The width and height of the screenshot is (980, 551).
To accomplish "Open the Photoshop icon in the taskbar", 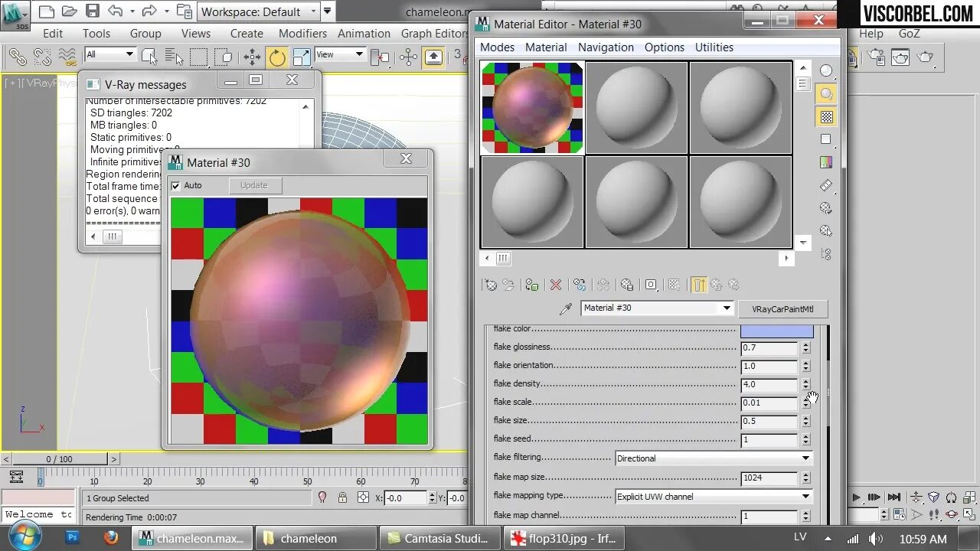I will click(73, 538).
